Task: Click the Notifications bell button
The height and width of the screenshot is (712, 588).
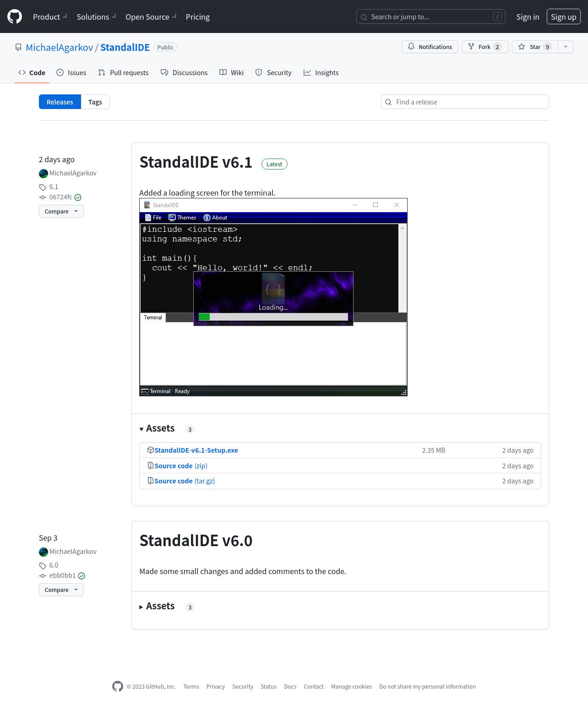Action: [430, 47]
